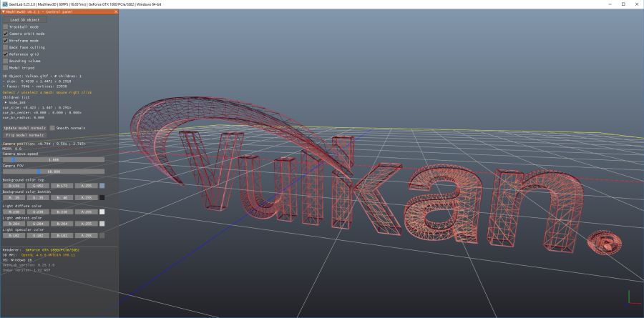The image size is (644, 318).
Task: Click Light specular color G field
Action: tap(38, 236)
